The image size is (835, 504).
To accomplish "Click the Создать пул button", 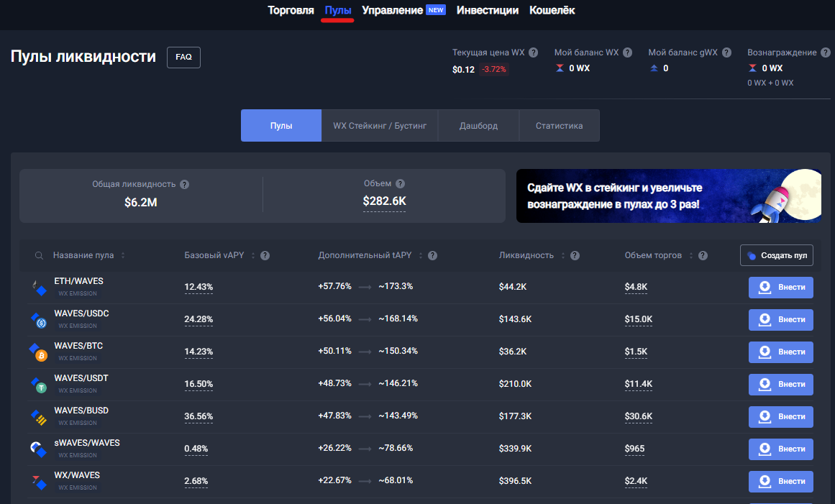I will click(x=777, y=256).
